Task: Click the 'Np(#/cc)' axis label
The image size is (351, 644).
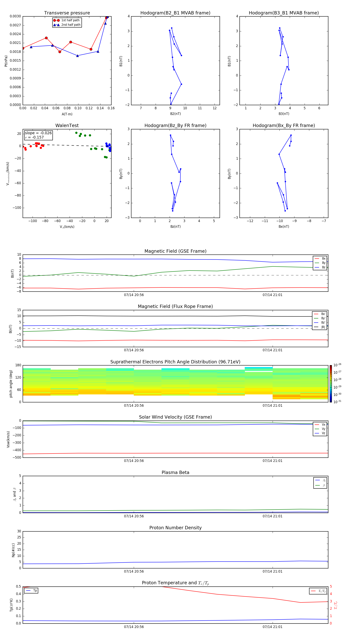Action: click(x=13, y=550)
